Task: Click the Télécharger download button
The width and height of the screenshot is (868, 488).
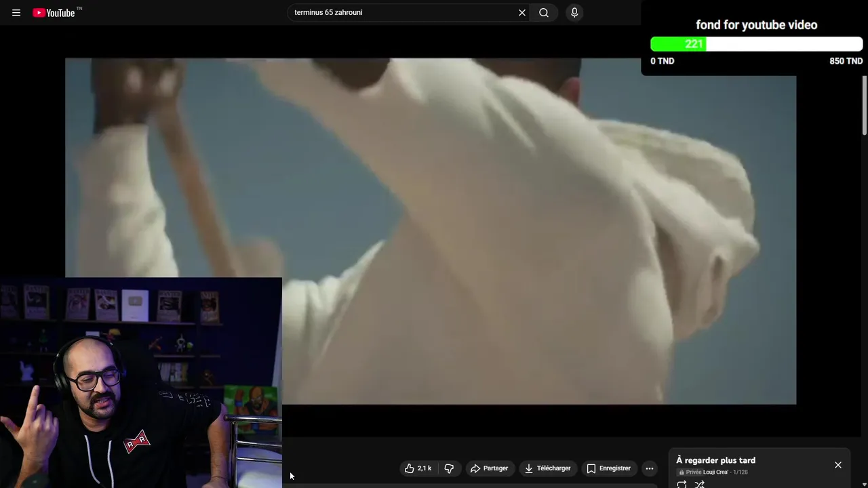Action: point(547,468)
